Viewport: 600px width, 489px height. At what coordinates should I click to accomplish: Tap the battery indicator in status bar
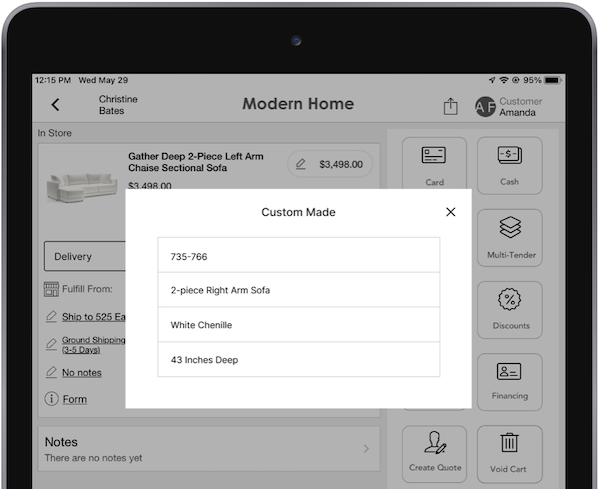552,80
